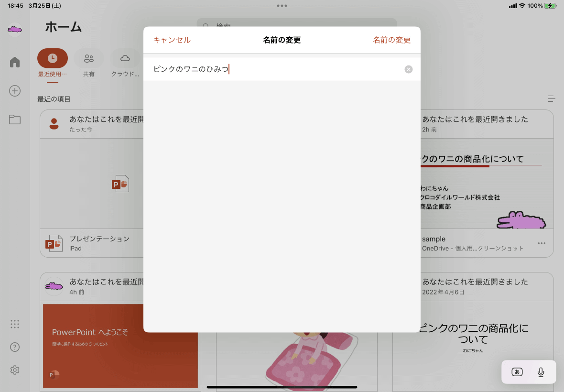Toggle list view icon near 最近の項目

(x=551, y=98)
